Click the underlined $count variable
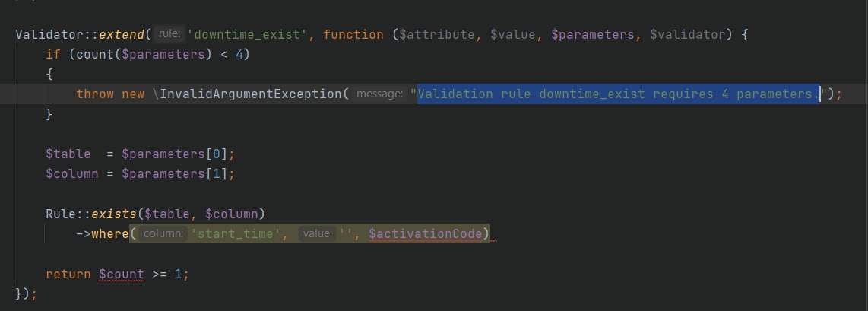This screenshot has height=311, width=868. (122, 274)
